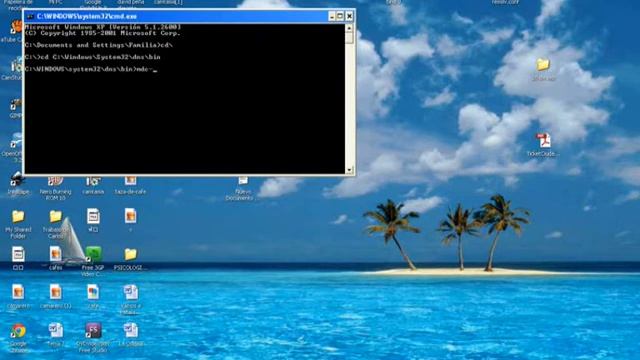This screenshot has width=640, height=360.
Task: Click the current prompt line ending in rndc-
Action: coord(91,69)
